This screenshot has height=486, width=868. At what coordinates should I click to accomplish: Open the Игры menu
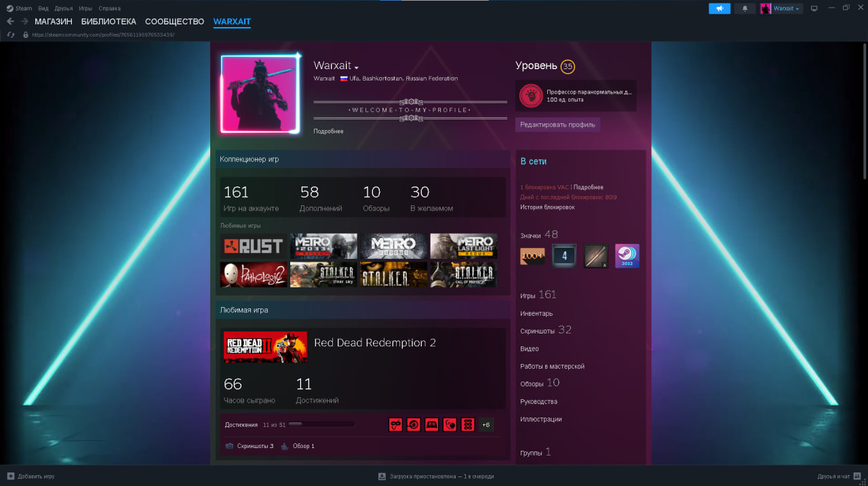(85, 8)
